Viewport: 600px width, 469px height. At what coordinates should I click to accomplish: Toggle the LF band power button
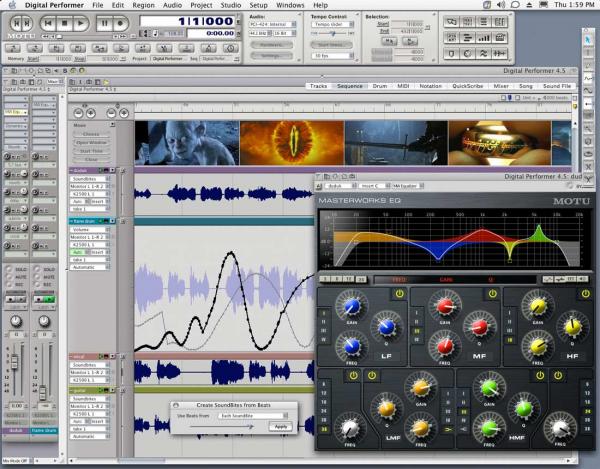[399, 294]
